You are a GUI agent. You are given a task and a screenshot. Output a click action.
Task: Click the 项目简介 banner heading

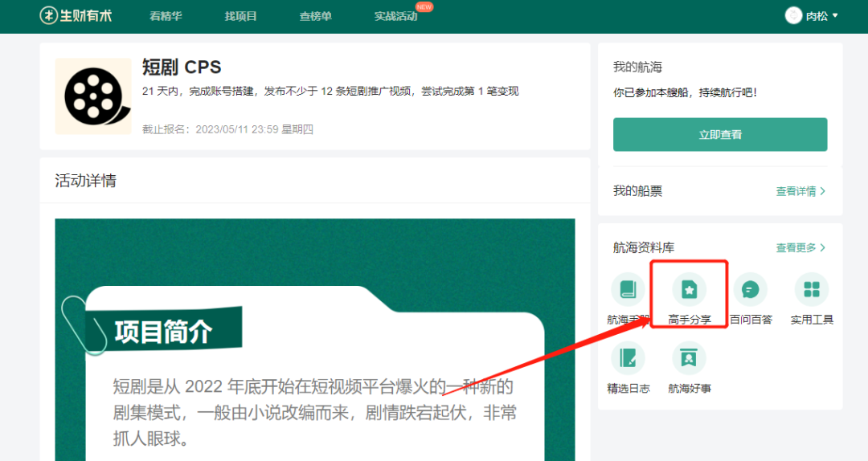[x=163, y=332]
